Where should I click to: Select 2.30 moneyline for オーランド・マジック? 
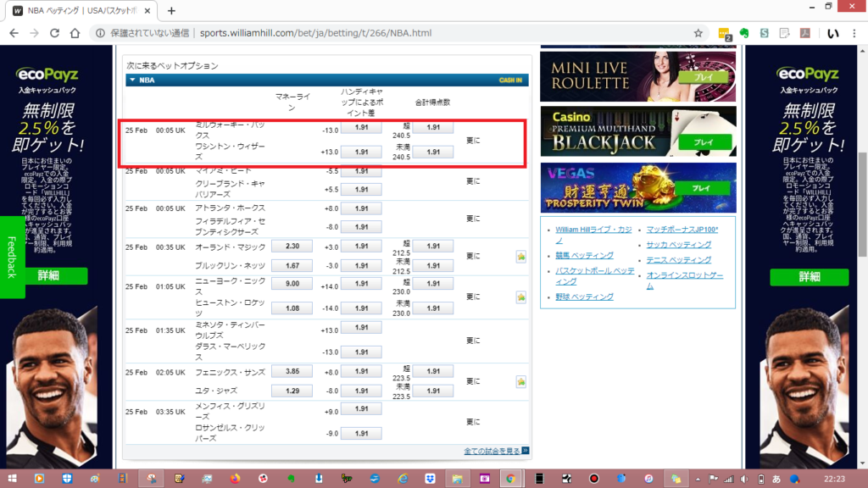tap(292, 247)
